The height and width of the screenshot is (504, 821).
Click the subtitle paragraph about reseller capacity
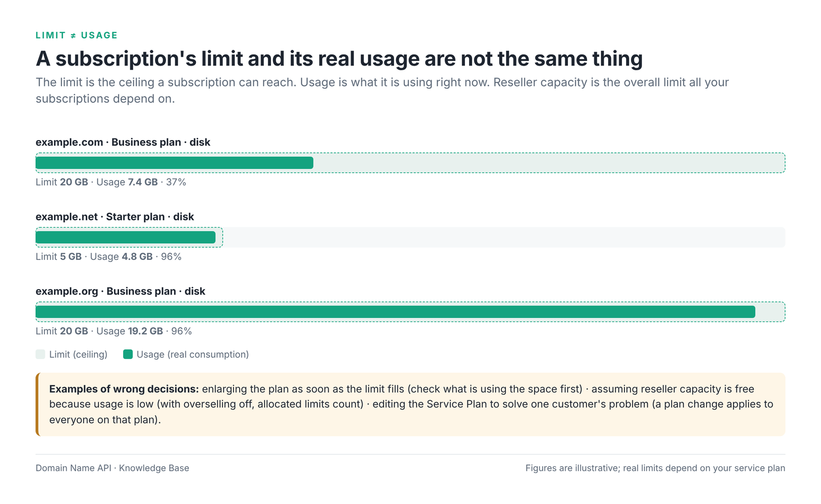coord(382,90)
